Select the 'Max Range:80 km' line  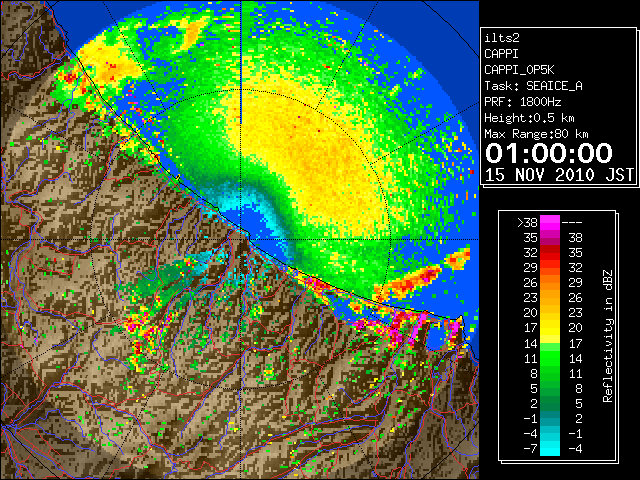pos(536,134)
